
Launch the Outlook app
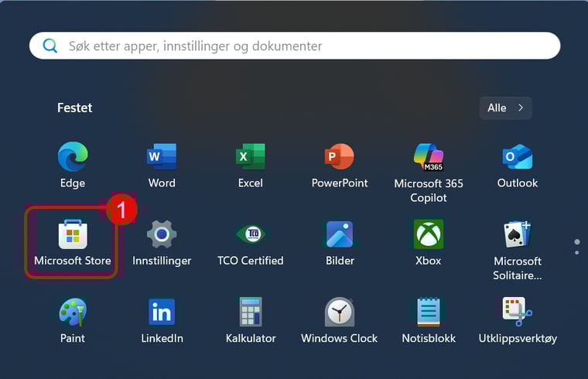[517, 165]
